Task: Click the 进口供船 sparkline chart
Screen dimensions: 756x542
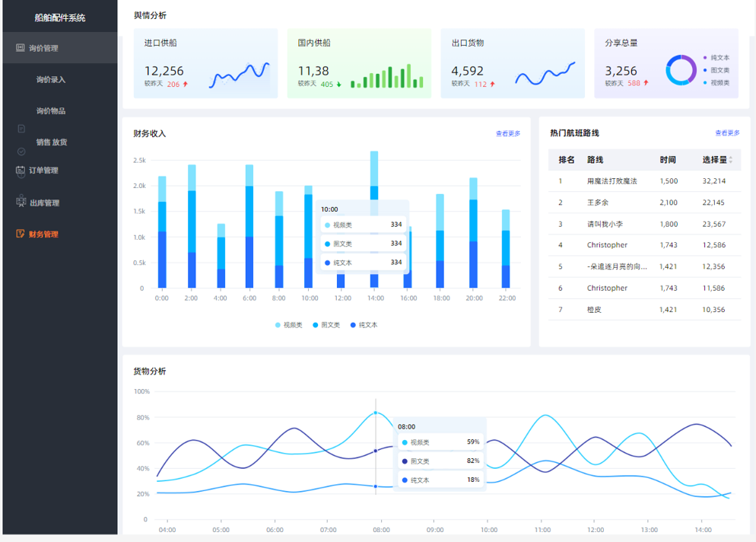Action: click(x=240, y=75)
